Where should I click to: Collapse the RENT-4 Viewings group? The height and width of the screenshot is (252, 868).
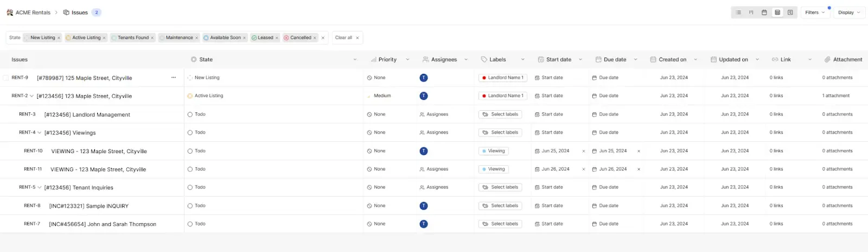39,133
